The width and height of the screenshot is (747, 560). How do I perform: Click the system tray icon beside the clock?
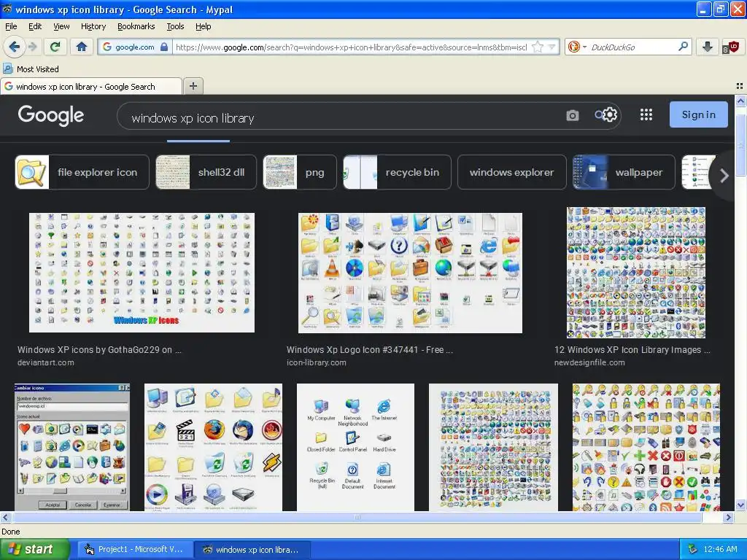pos(692,549)
